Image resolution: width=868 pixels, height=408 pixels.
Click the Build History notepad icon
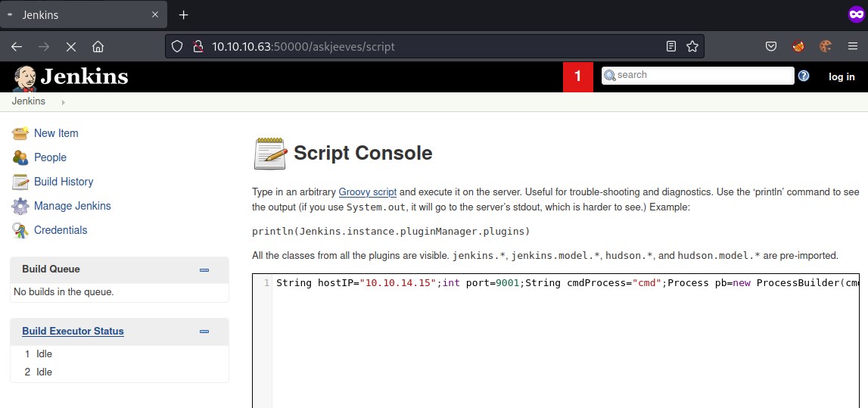(x=20, y=182)
